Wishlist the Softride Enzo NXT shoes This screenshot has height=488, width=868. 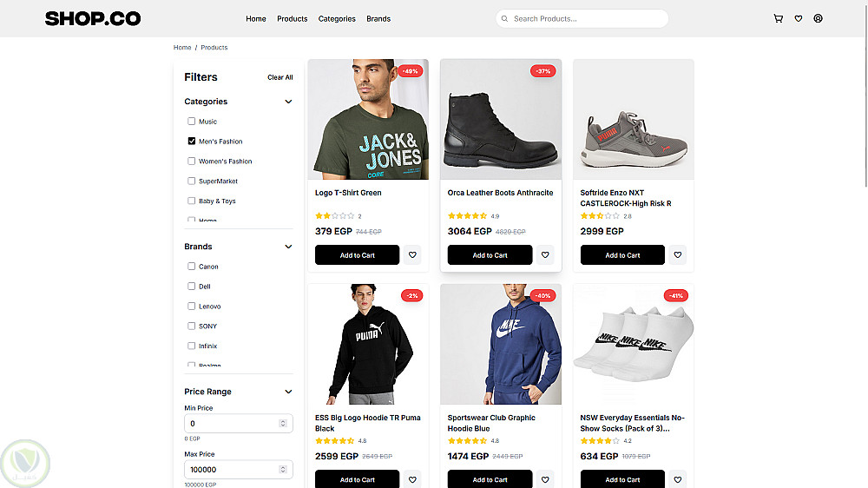(x=678, y=255)
